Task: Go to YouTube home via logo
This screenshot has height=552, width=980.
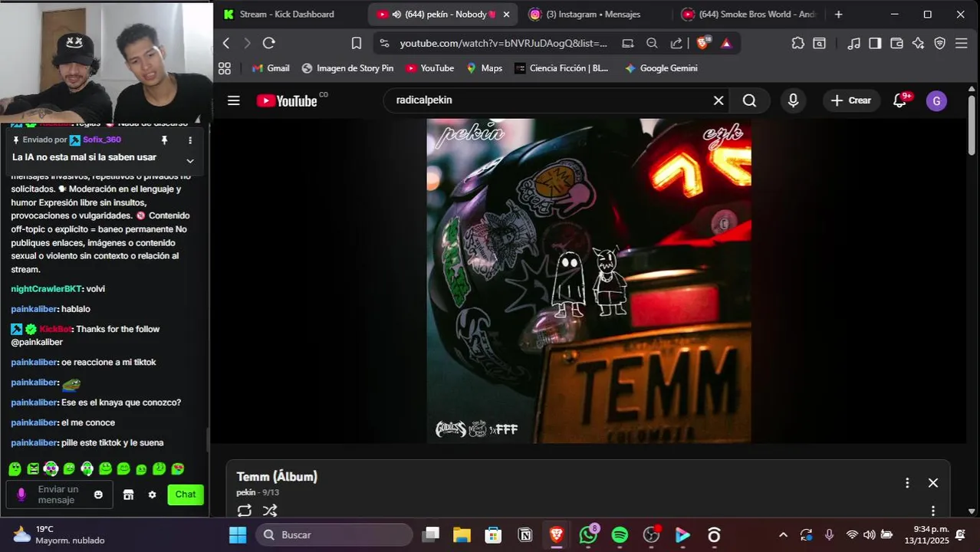Action: pos(287,100)
